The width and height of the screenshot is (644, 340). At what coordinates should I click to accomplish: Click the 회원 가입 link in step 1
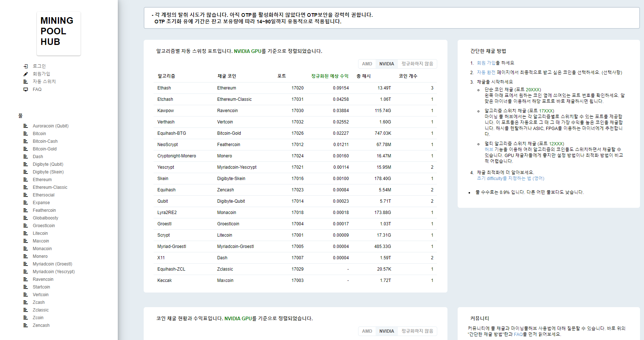click(486, 63)
